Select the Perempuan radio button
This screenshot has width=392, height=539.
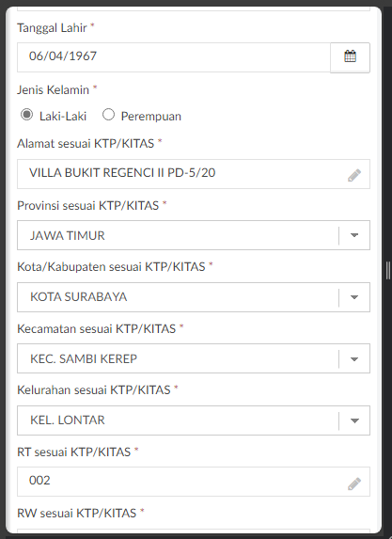pyautogui.click(x=108, y=115)
